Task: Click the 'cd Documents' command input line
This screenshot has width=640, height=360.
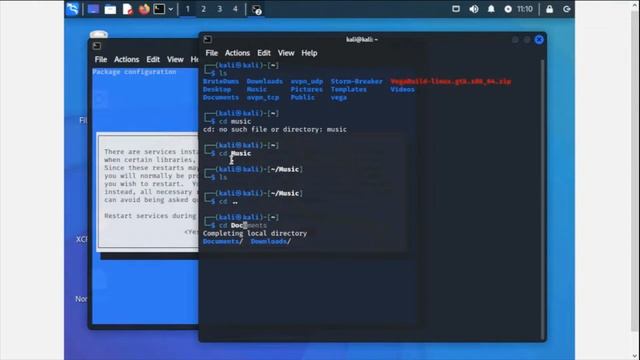Action: click(x=243, y=225)
